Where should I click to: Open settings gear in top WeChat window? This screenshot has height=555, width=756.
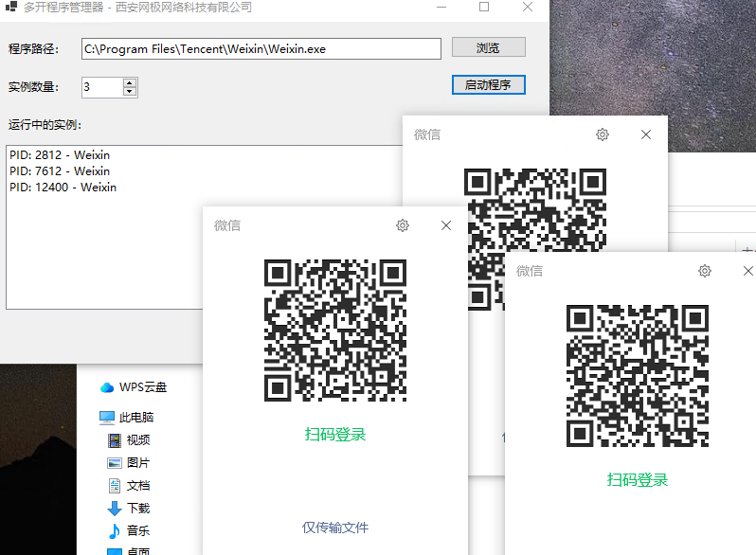[603, 134]
